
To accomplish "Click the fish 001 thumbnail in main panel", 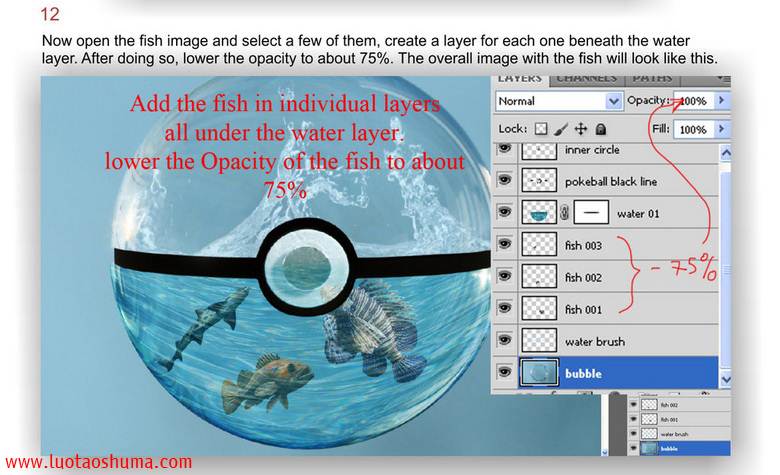I will [539, 308].
